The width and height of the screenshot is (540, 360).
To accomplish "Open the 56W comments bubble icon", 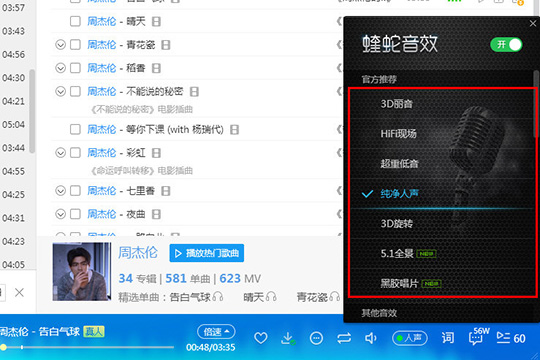I will tap(479, 336).
